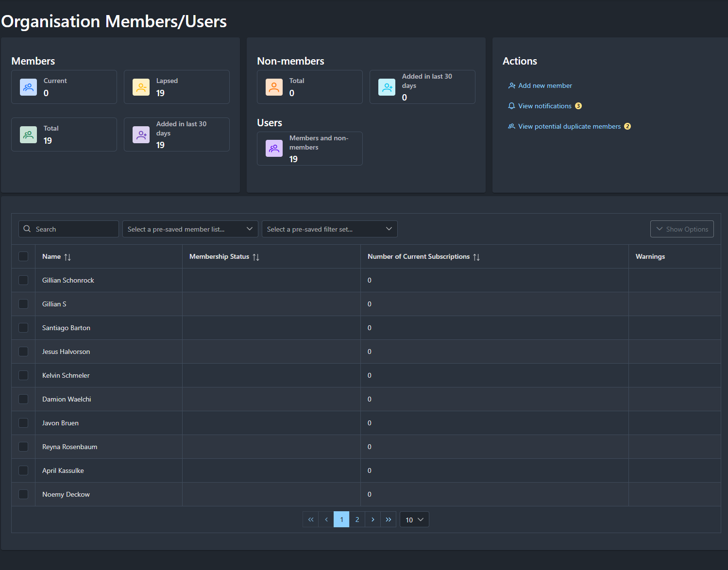The height and width of the screenshot is (570, 728).
Task: Go to previous page arrow
Action: pos(326,520)
